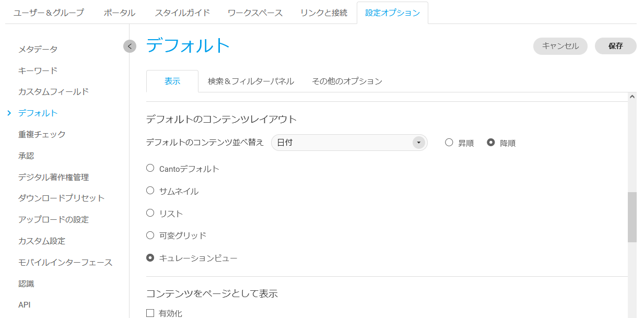Click the キャンセル button
644x318 pixels.
point(560,46)
